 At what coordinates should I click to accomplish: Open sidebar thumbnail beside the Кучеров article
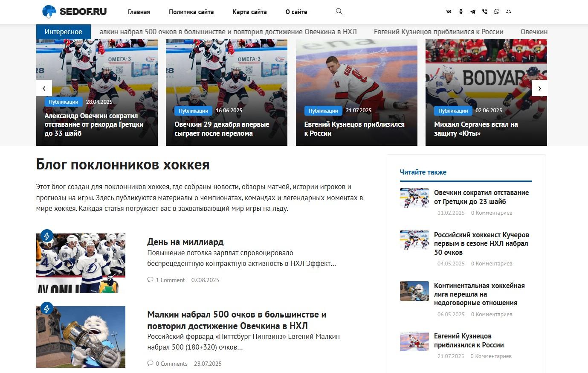click(x=414, y=240)
